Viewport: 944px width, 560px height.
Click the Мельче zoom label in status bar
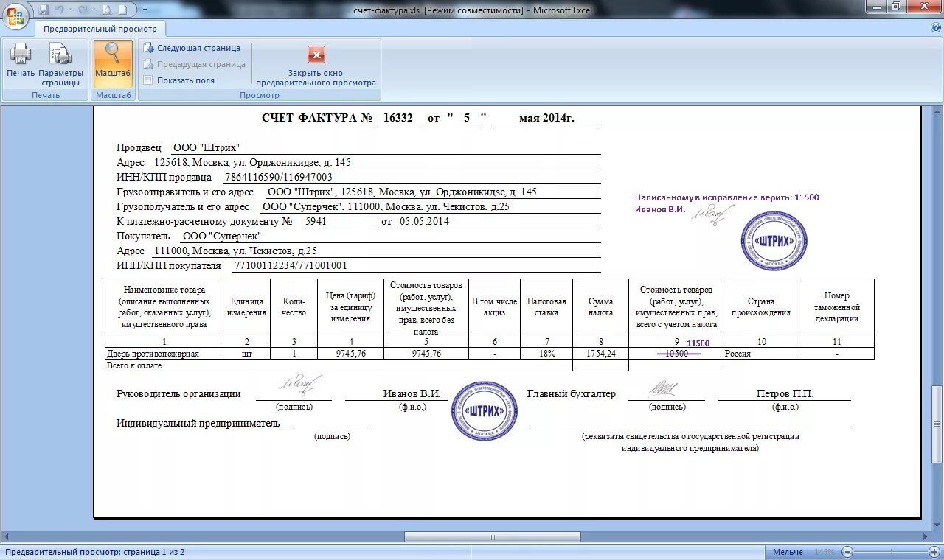tap(788, 552)
